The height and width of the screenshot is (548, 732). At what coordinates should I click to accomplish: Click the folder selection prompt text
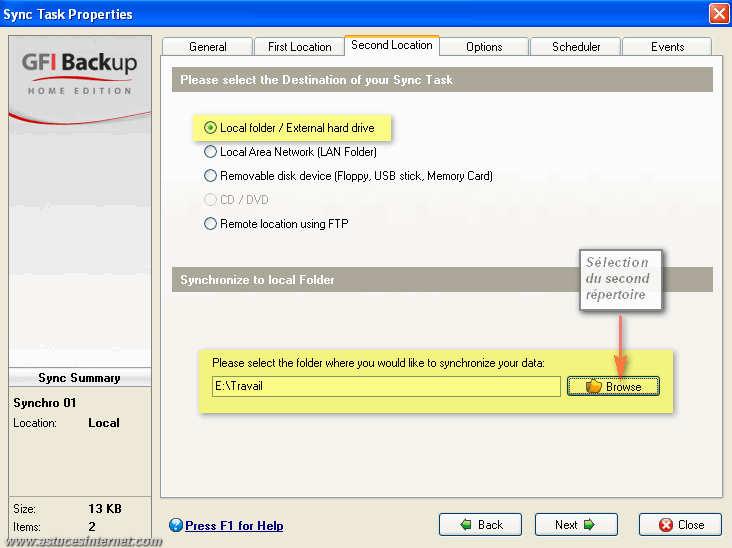click(378, 363)
